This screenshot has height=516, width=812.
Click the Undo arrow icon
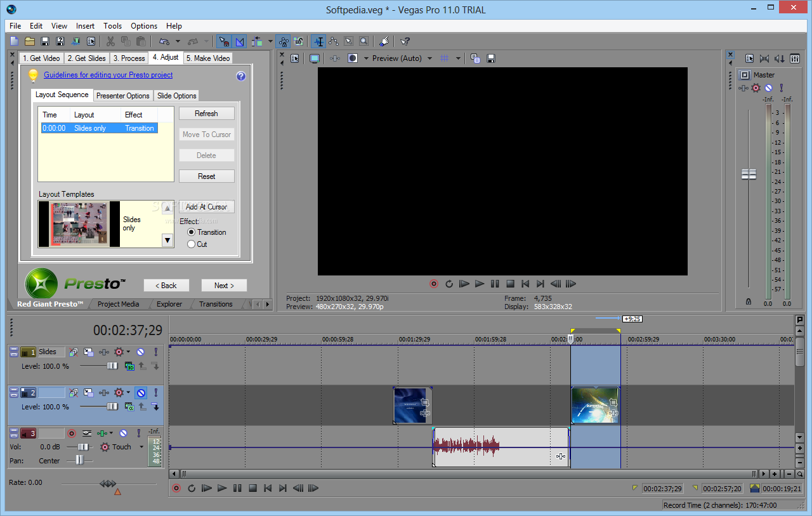pyautogui.click(x=164, y=41)
